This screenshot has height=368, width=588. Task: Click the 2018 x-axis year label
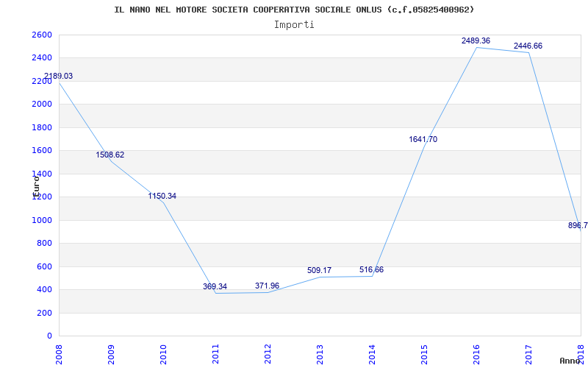click(x=581, y=353)
